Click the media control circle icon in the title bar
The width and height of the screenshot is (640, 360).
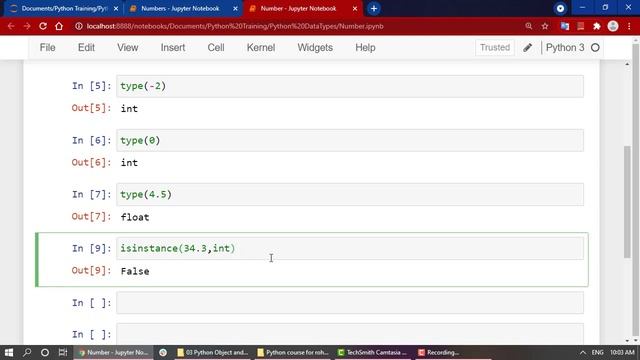[560, 8]
